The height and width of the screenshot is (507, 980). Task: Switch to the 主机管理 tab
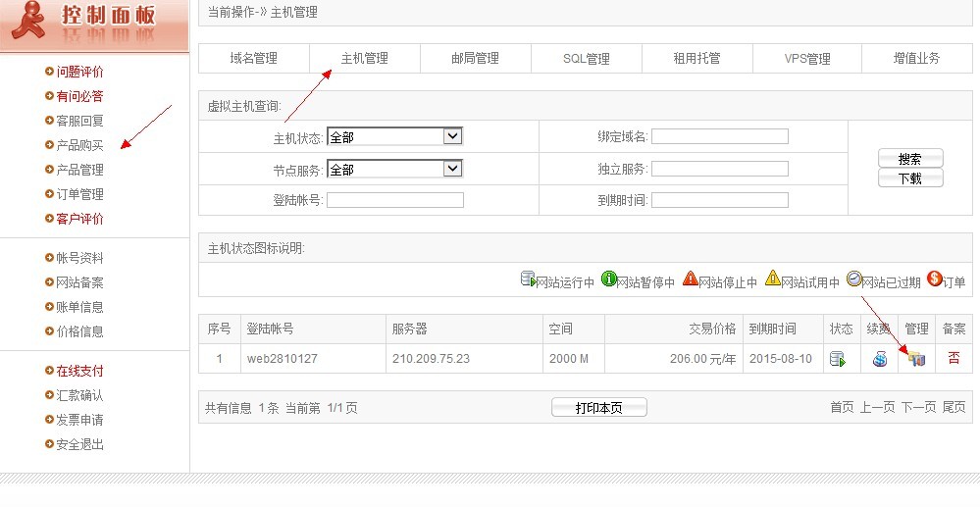coord(364,58)
